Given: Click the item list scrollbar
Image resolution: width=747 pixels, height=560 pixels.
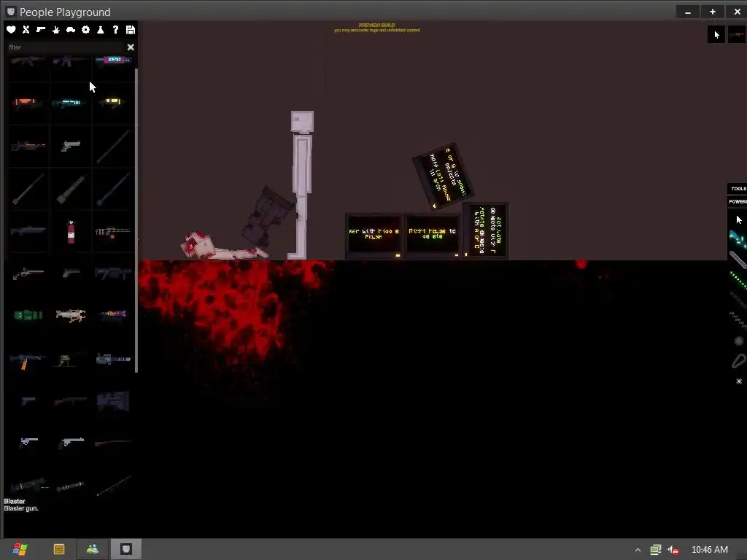Looking at the screenshot, I should pyautogui.click(x=136, y=220).
